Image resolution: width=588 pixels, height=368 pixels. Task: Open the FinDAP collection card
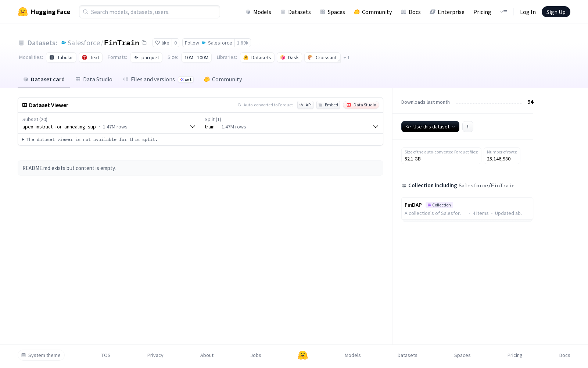467,209
